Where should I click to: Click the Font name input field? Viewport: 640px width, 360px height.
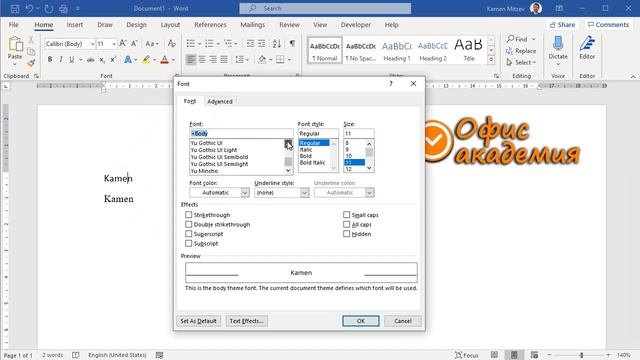pos(241,133)
